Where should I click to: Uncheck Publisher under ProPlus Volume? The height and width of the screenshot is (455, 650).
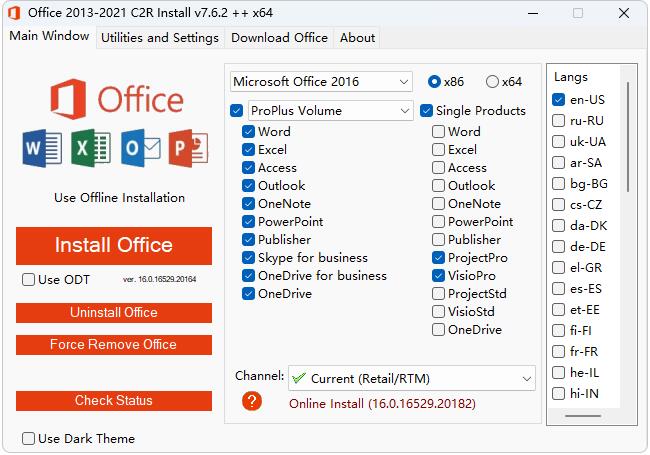click(x=249, y=240)
